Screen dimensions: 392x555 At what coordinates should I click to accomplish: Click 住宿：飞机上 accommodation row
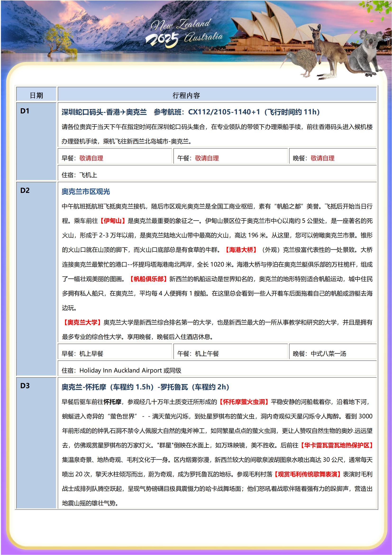[217, 173]
